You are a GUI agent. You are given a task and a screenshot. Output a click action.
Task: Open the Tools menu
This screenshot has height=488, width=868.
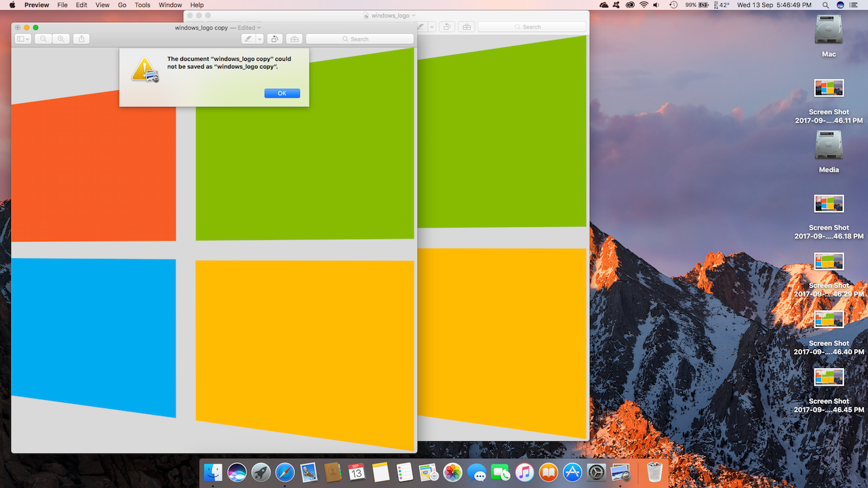pyautogui.click(x=142, y=5)
